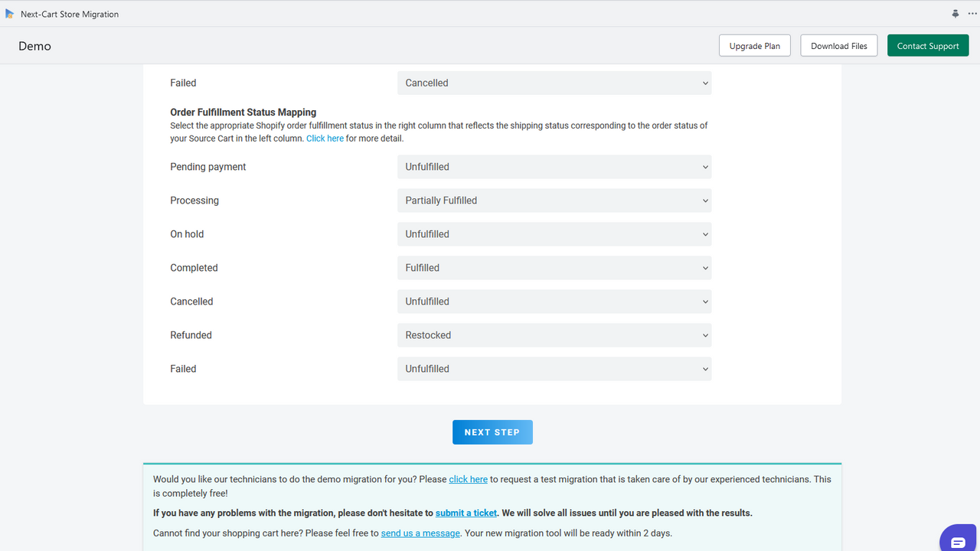The width and height of the screenshot is (980, 551).
Task: Click the NEXT STEP button
Action: (492, 432)
